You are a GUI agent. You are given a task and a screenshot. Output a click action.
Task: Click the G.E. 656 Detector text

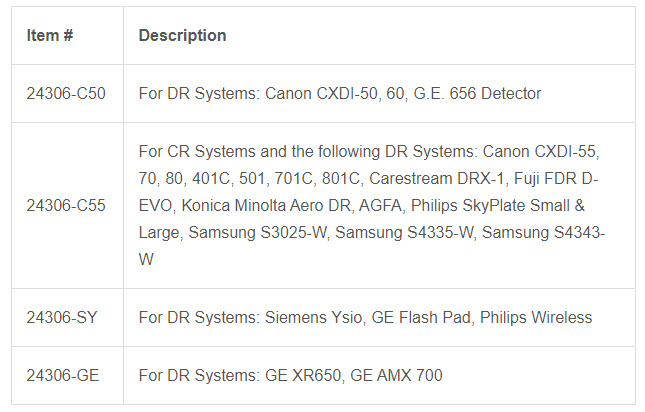tap(477, 94)
